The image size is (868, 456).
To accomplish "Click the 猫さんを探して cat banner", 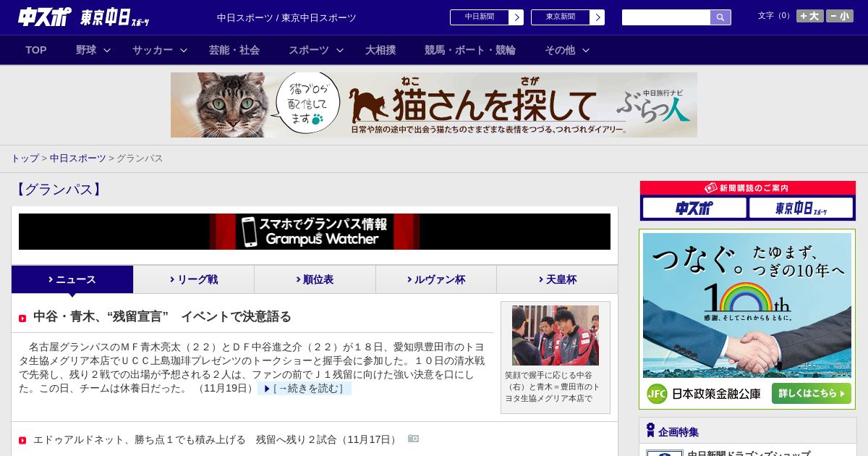I will click(x=434, y=105).
